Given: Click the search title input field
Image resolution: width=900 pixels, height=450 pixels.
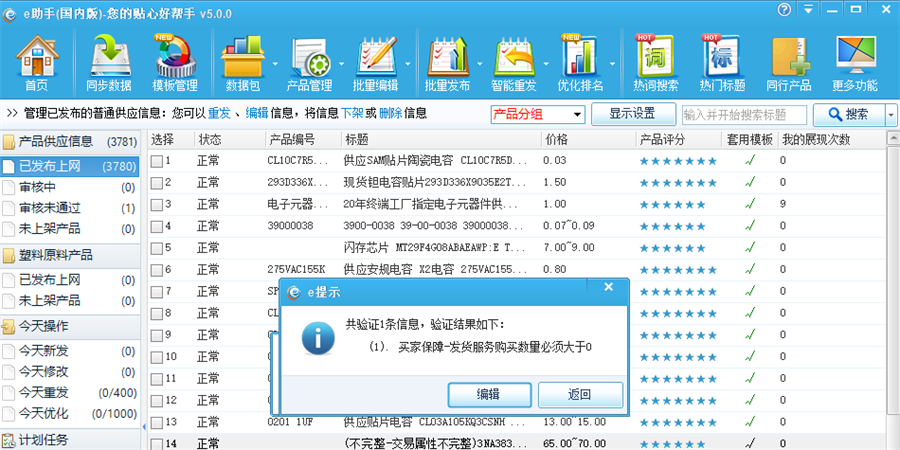Looking at the screenshot, I should (x=744, y=114).
